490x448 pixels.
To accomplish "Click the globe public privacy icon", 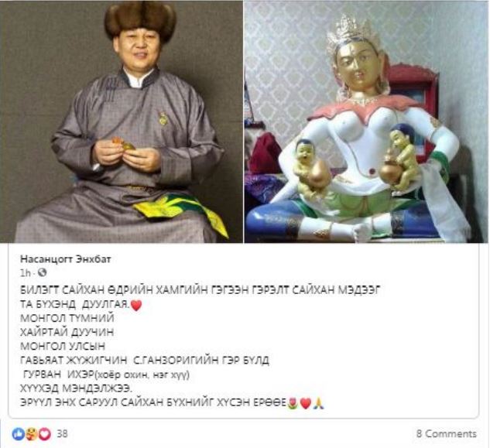I will pyautogui.click(x=42, y=272).
